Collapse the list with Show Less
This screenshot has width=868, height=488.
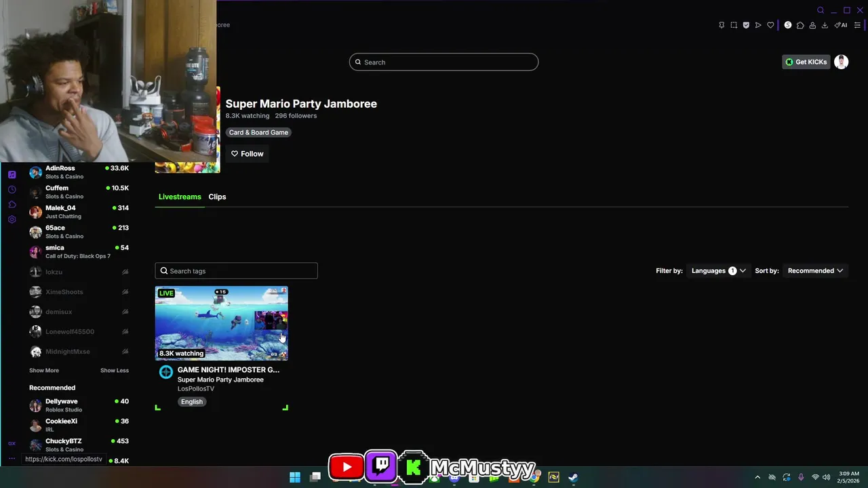pyautogui.click(x=115, y=370)
